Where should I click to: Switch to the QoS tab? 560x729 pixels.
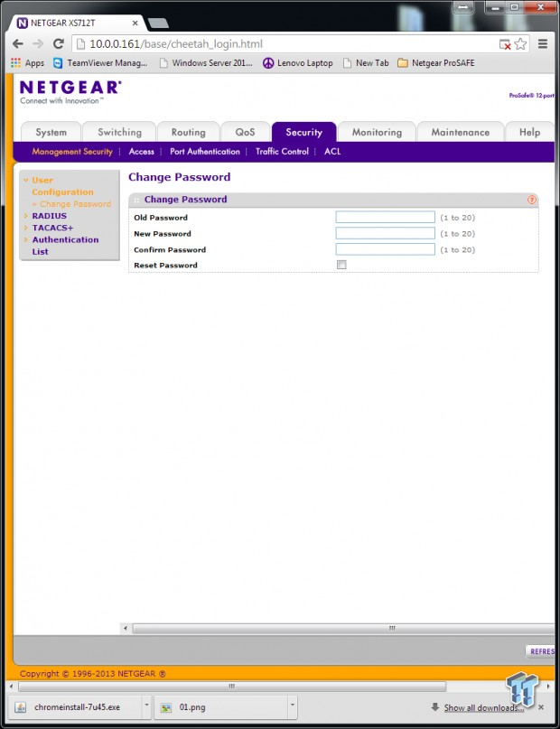click(x=245, y=132)
